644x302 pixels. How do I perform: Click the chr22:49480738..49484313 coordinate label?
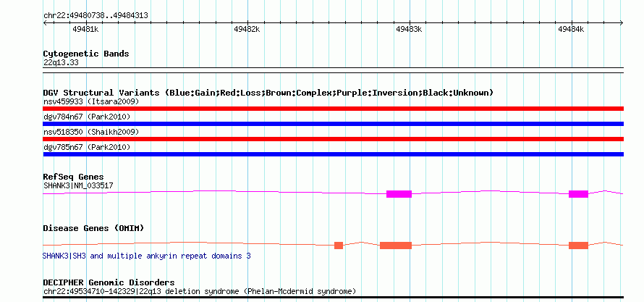tap(96, 16)
